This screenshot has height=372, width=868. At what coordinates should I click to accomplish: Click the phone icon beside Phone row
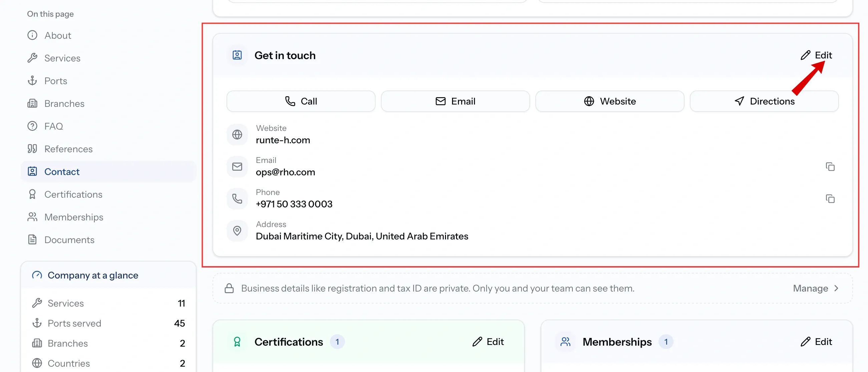(x=237, y=199)
